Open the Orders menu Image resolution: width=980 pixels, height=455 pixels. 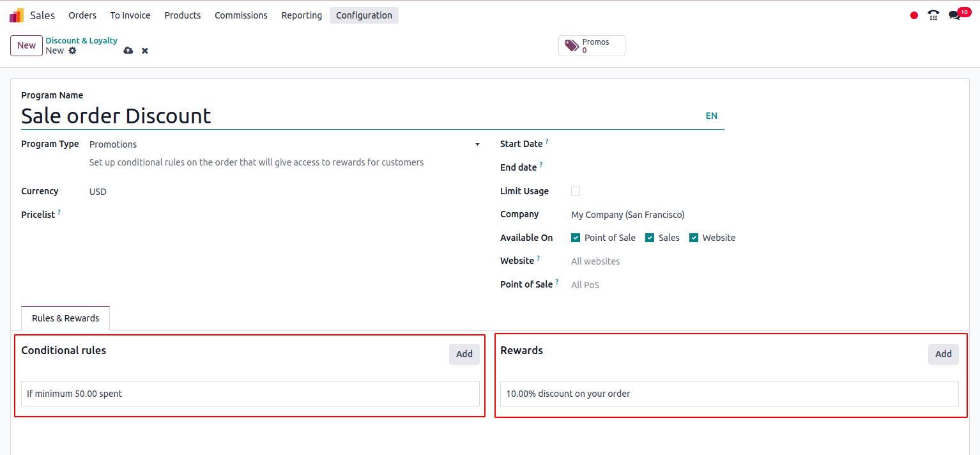pos(82,15)
